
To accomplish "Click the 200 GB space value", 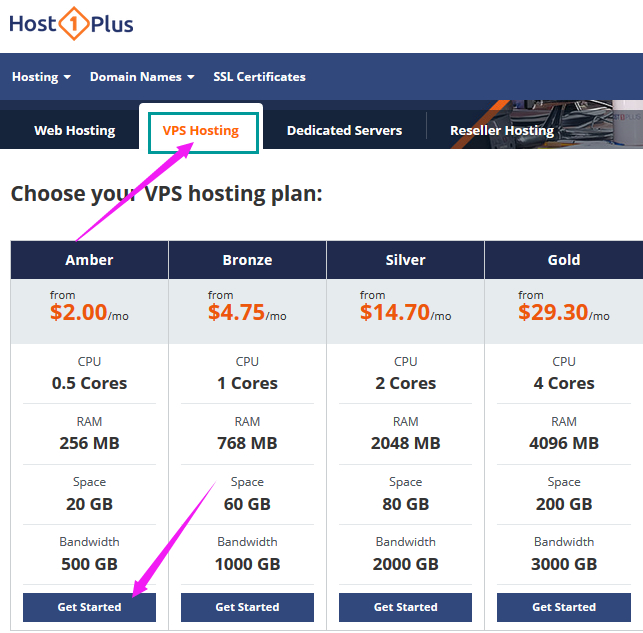I will 564,504.
